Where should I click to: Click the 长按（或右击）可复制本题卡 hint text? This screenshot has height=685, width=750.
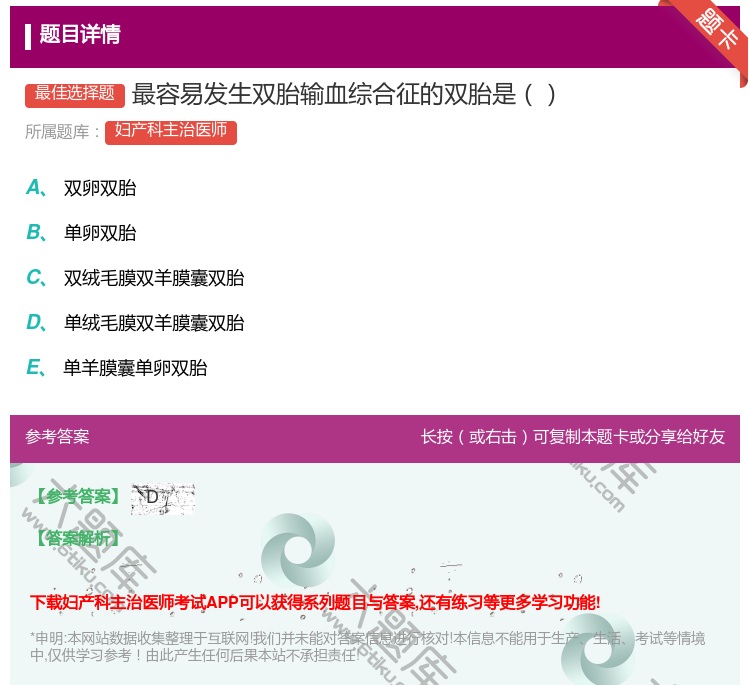tap(573, 437)
